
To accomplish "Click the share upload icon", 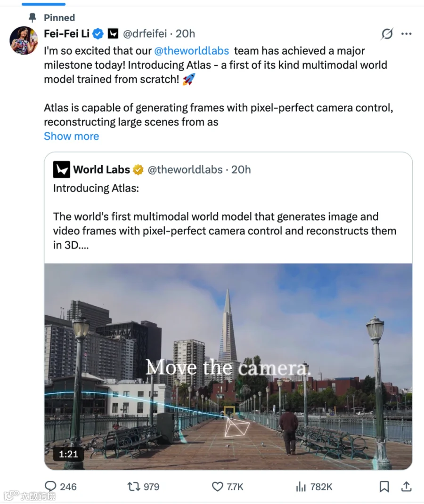I will click(x=406, y=486).
